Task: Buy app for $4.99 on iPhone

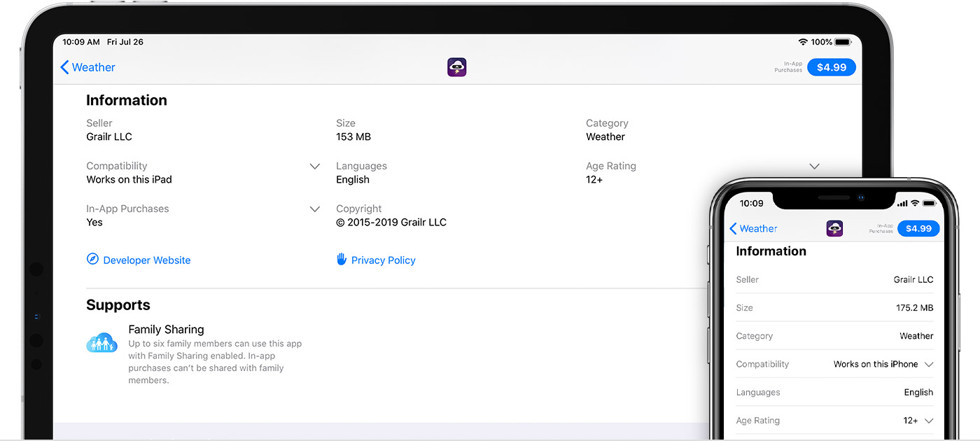Action: (918, 228)
